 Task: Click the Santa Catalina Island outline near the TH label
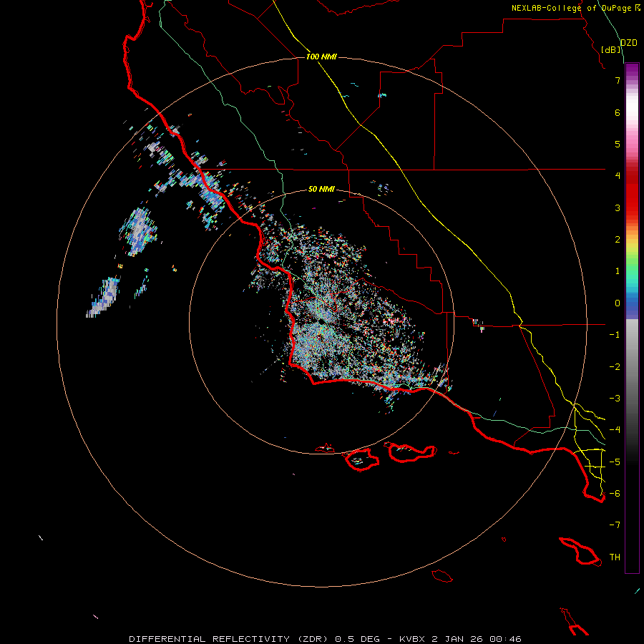point(580,551)
